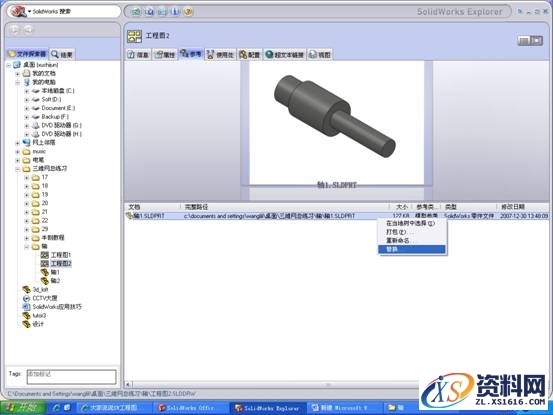This screenshot has height=415, width=553.
Task: Select the 本刻教程 folder
Action: (48, 238)
